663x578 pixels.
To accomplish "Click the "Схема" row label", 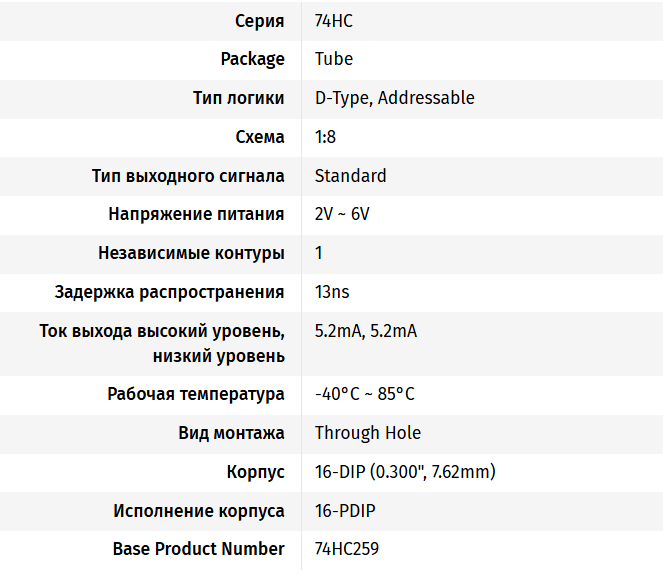I will pyautogui.click(x=260, y=137).
